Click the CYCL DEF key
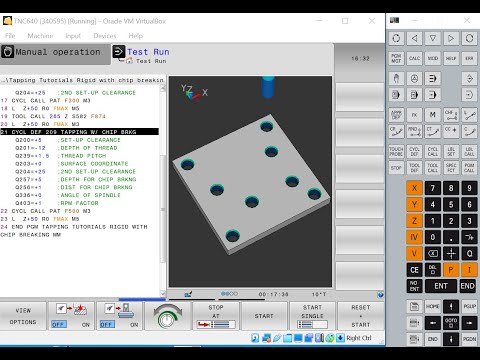The width and height of the screenshot is (480, 360). click(x=414, y=152)
